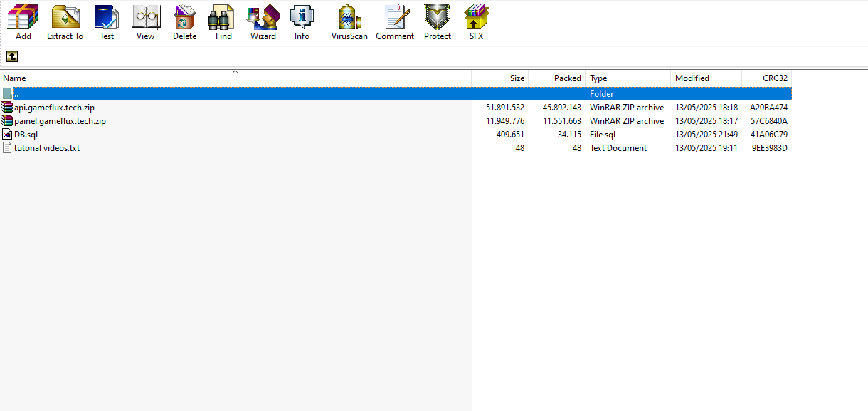Select api.gameflux.tech.zip file
Image resolution: width=868 pixels, height=411 pixels.
coord(54,108)
